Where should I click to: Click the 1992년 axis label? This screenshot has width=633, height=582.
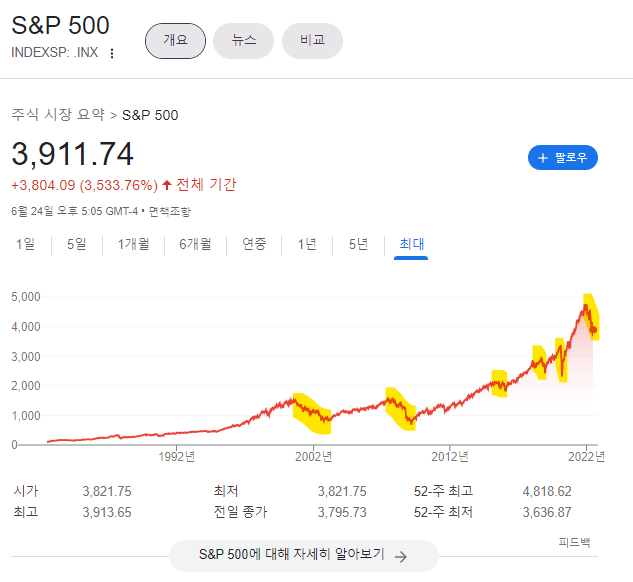click(x=177, y=456)
